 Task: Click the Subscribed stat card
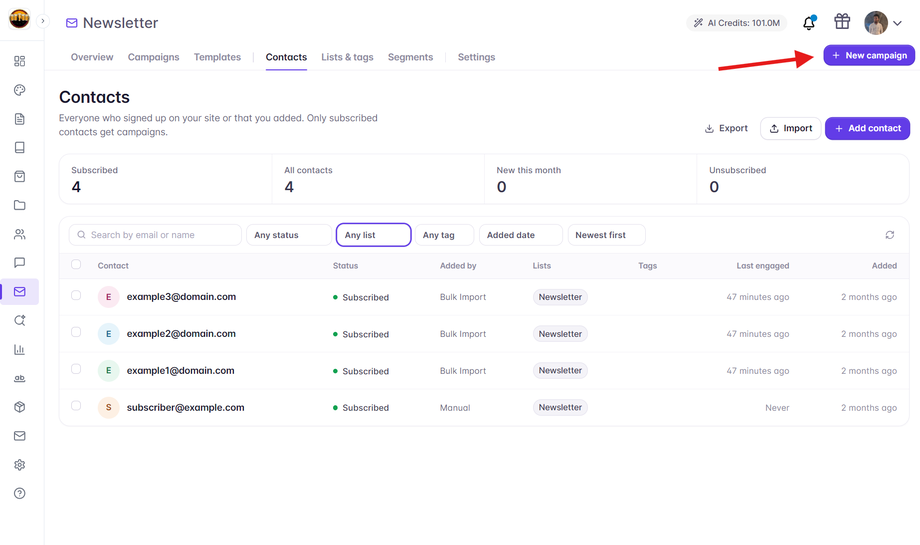(165, 179)
